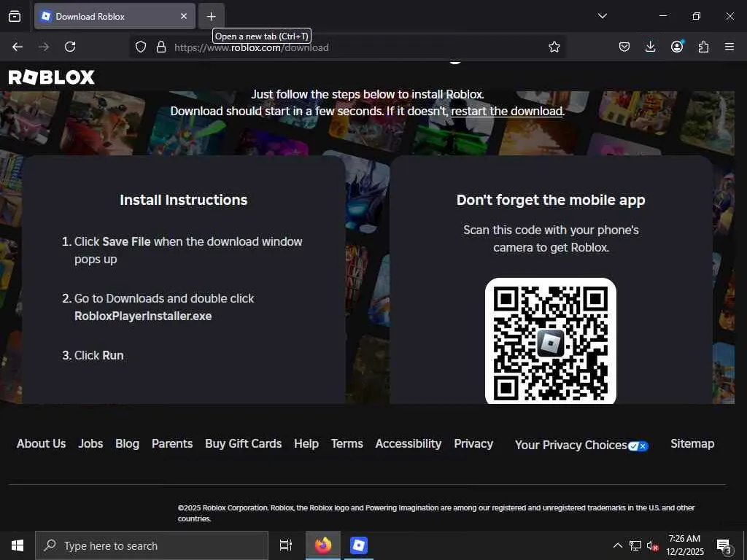Open Roblox app in the taskbar
Image resolution: width=747 pixels, height=560 pixels.
pos(358,545)
